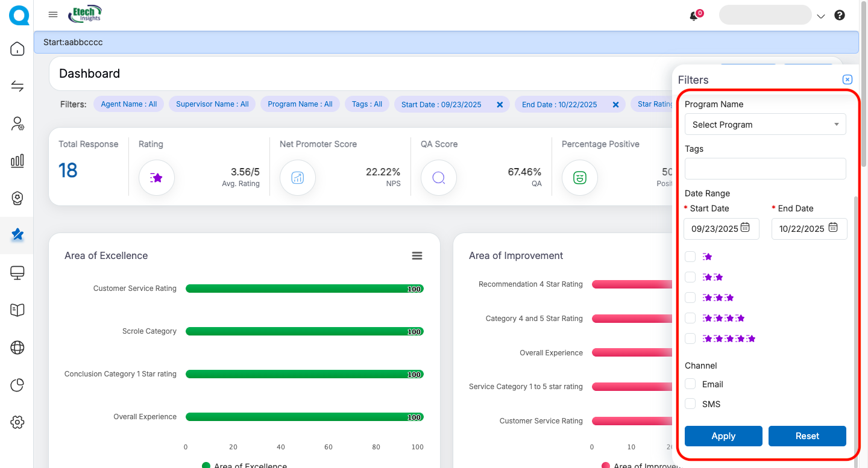
Task: Open the globe icon in sidebar
Action: 17,348
